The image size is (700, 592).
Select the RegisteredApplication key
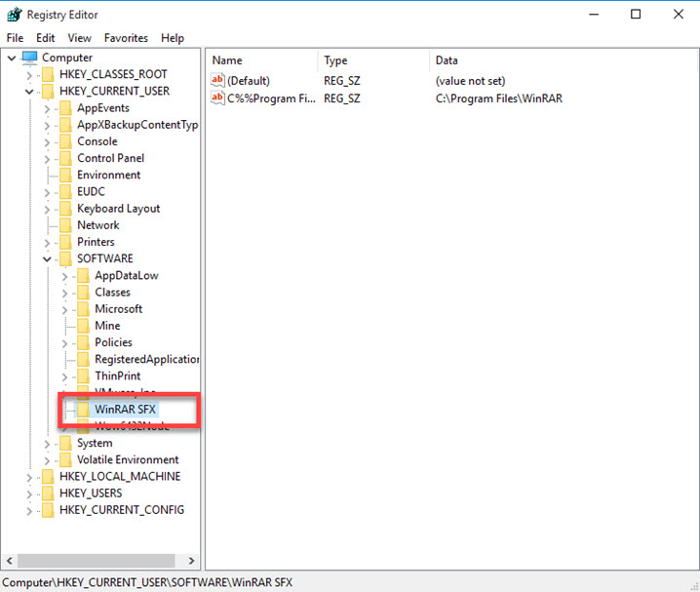click(x=146, y=360)
